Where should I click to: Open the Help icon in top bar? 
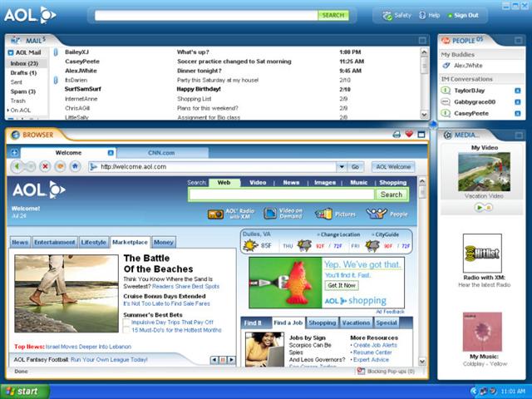422,15
